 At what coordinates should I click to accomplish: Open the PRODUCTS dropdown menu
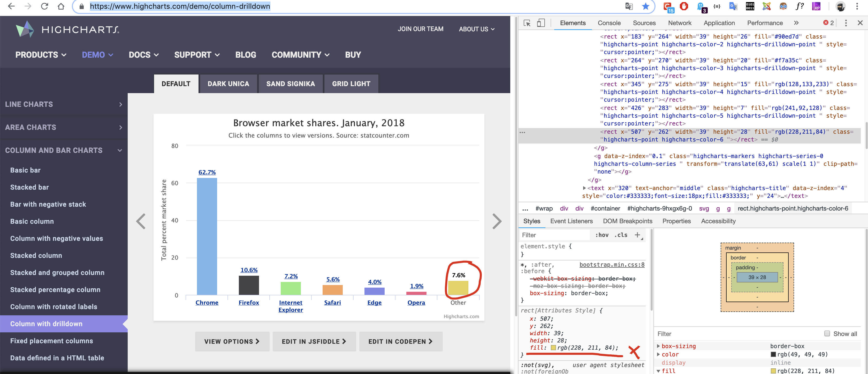(x=40, y=55)
